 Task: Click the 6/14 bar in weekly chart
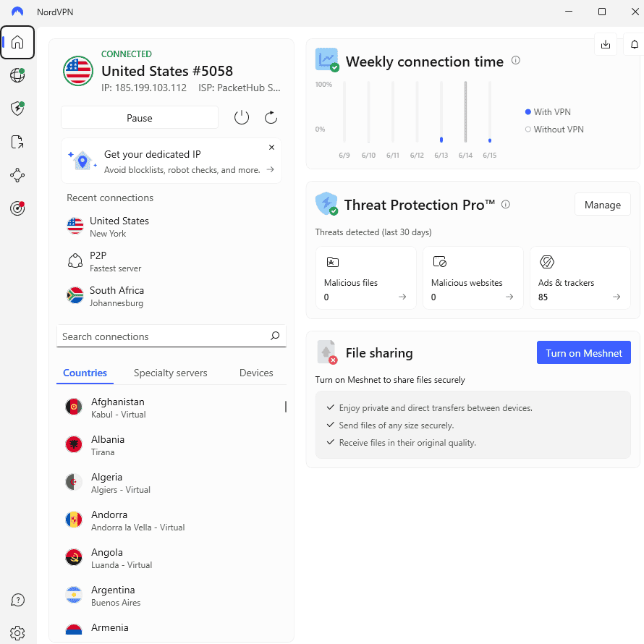point(465,111)
